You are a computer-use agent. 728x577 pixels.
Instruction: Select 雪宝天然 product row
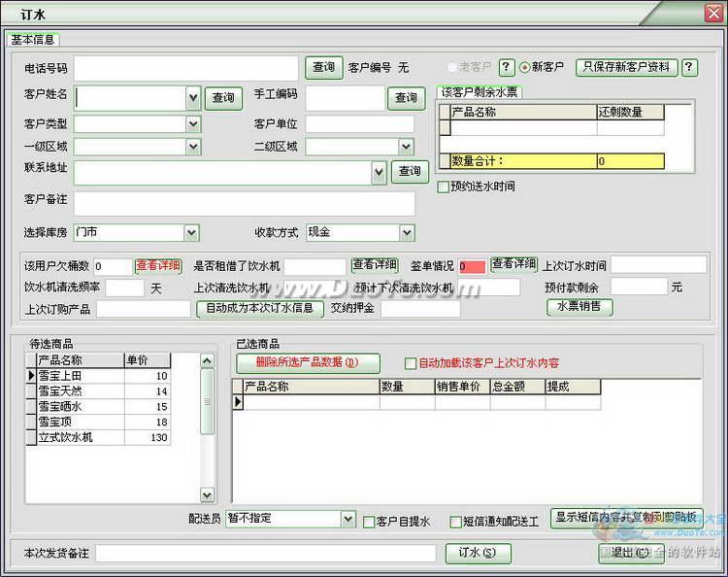98,391
